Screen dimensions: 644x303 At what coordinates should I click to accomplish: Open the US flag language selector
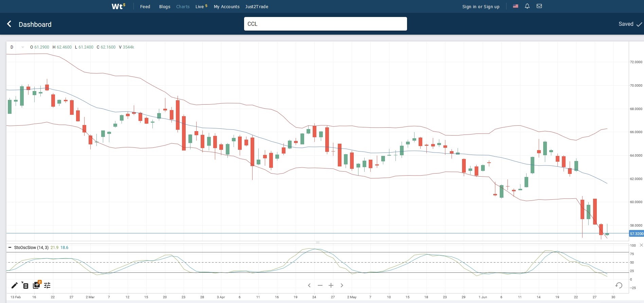click(515, 6)
